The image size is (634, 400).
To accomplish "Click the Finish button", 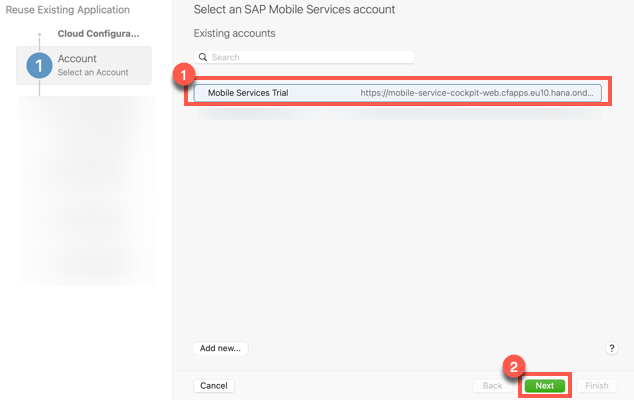I will [597, 385].
